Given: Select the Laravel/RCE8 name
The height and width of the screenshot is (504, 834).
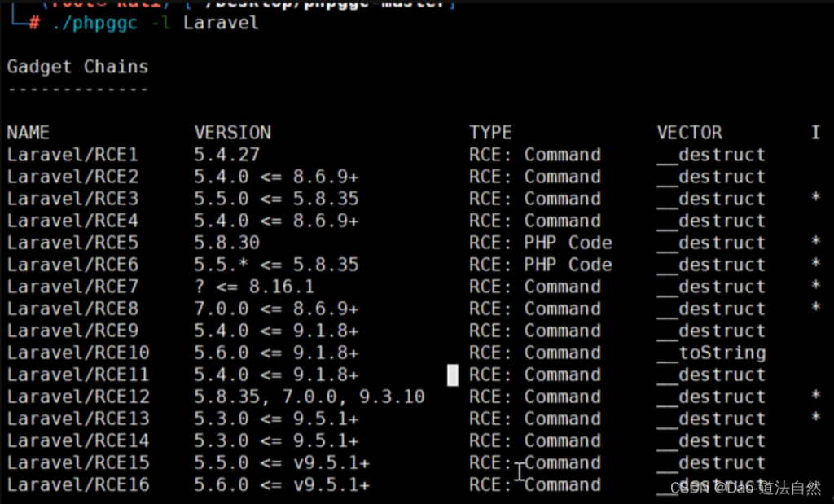Looking at the screenshot, I should (72, 309).
